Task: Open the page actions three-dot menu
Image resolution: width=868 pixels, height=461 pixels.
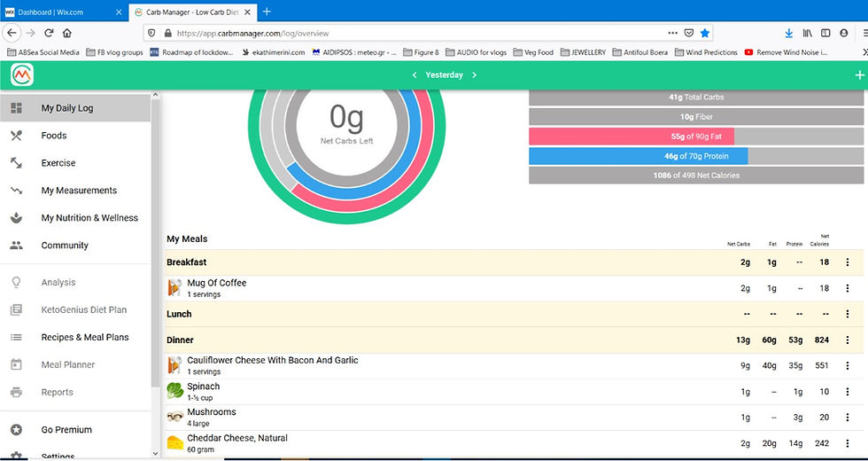Action: pyautogui.click(x=672, y=34)
